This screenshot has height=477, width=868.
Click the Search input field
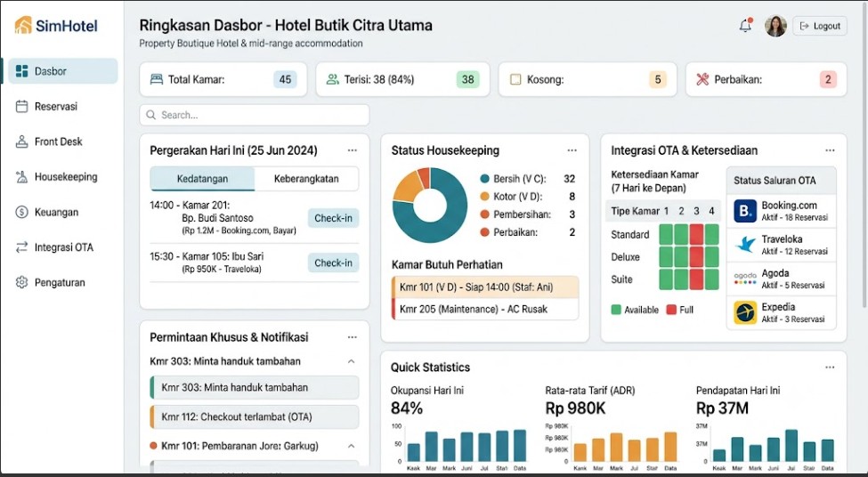tap(255, 115)
